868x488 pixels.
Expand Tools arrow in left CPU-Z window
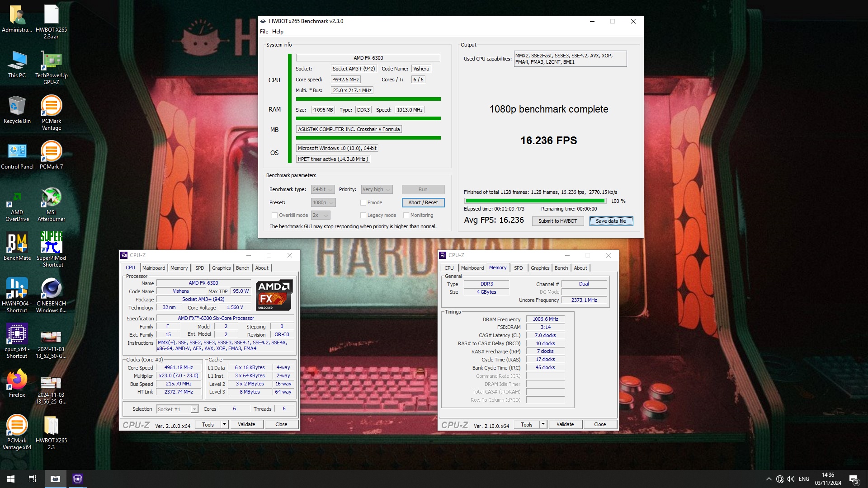224,424
